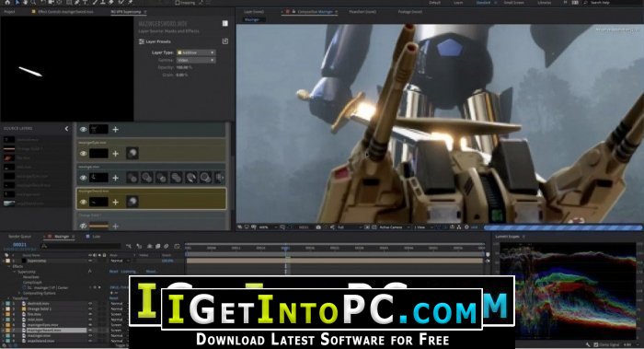
Task: Toggle the Clamp Signal checkbox
Action: click(x=596, y=344)
